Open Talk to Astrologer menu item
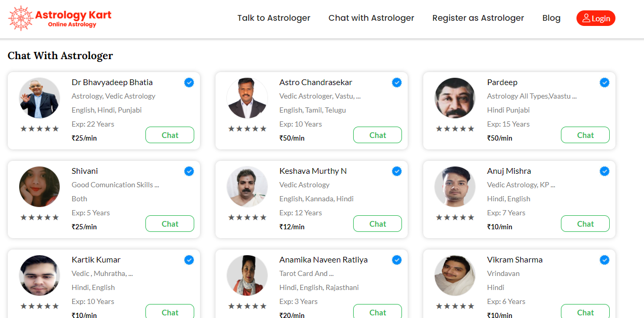 pyautogui.click(x=274, y=18)
